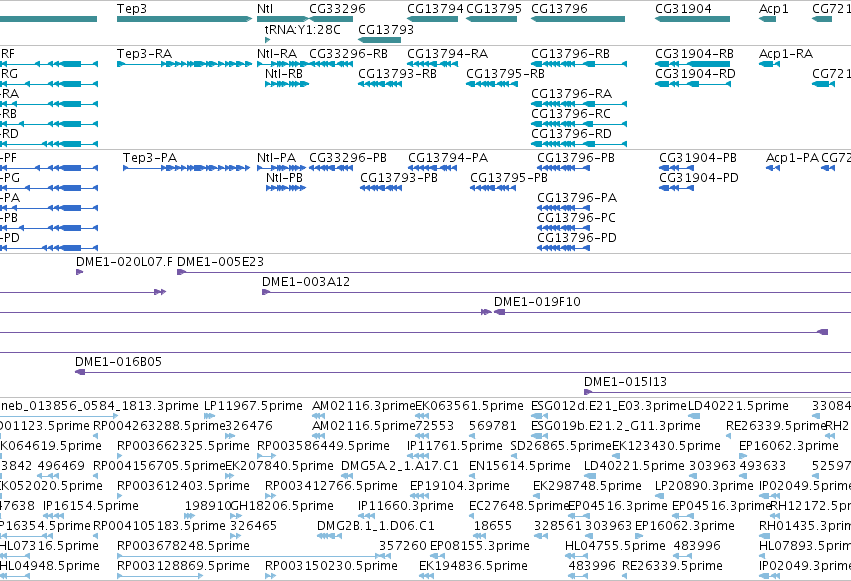
Task: Select the RP003150230.5prime EST label
Action: click(x=331, y=566)
